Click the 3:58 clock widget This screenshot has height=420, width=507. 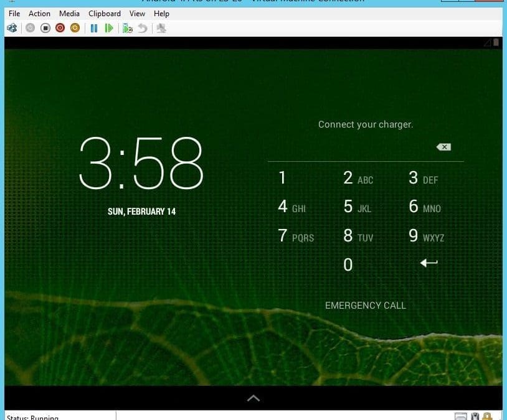pyautogui.click(x=141, y=163)
